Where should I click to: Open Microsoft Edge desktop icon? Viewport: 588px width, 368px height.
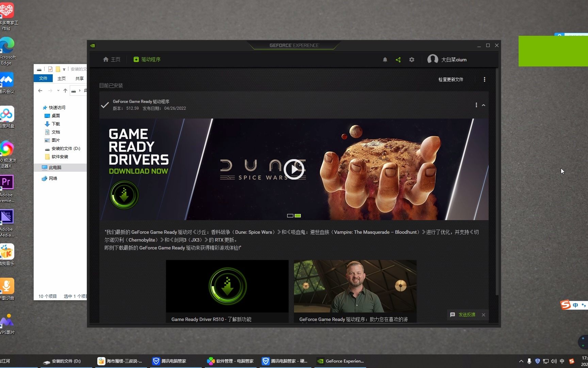click(7, 51)
